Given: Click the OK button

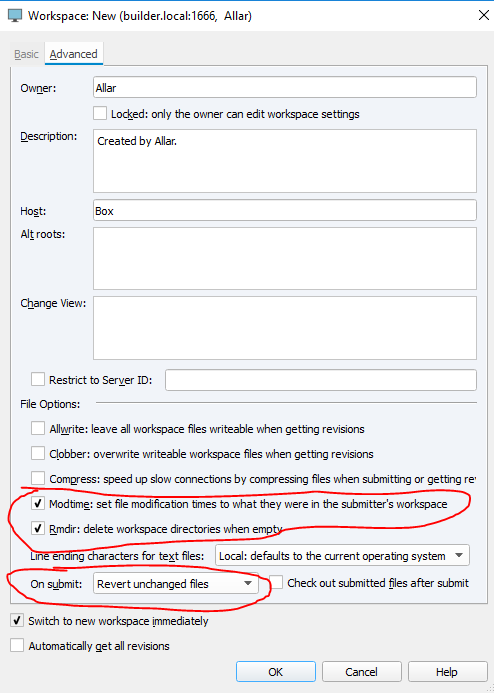Looking at the screenshot, I should pyautogui.click(x=276, y=672).
